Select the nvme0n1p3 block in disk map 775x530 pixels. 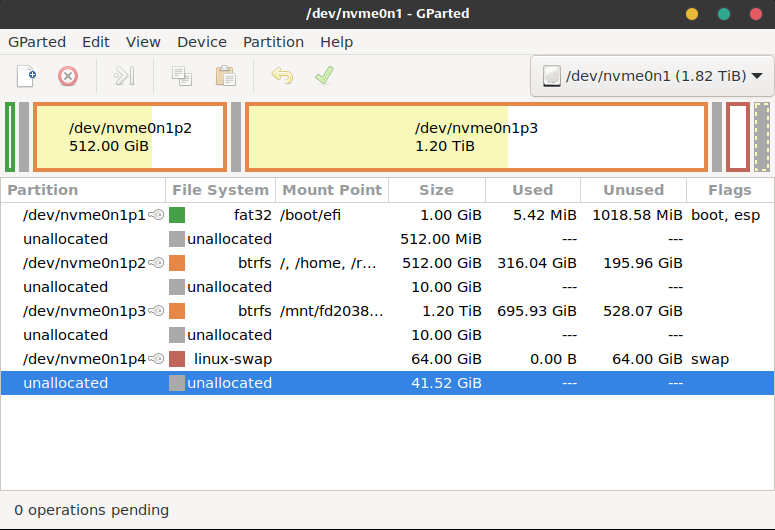tap(476, 137)
